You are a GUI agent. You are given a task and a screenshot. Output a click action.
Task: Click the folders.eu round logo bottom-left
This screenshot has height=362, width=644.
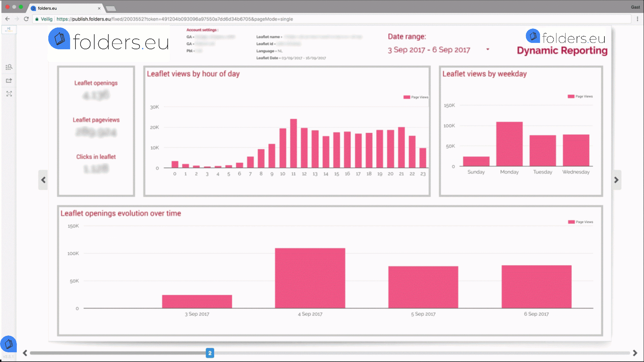click(x=9, y=344)
